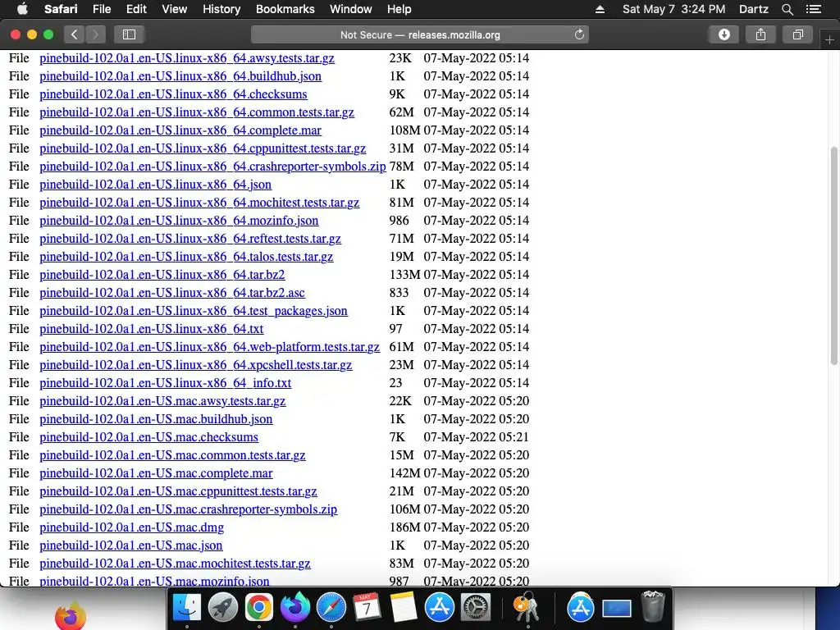Open linux-x86_64.tar.bz2.asc signature link
Image resolution: width=840 pixels, height=630 pixels.
click(172, 293)
